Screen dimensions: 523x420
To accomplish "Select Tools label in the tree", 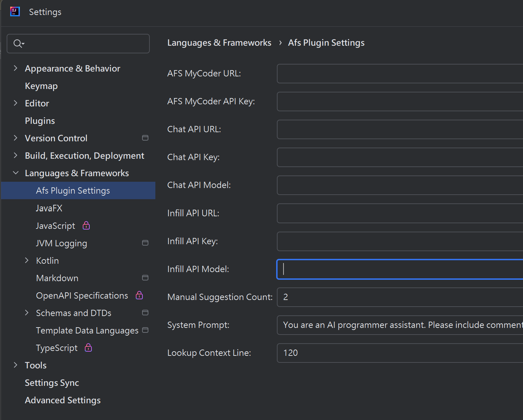I will tap(36, 365).
